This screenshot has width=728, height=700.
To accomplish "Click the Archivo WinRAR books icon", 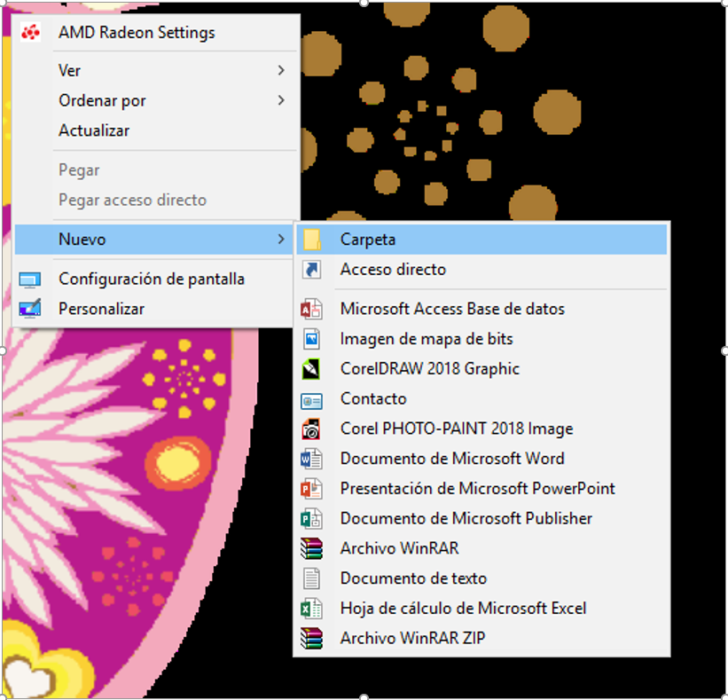I will [x=311, y=548].
